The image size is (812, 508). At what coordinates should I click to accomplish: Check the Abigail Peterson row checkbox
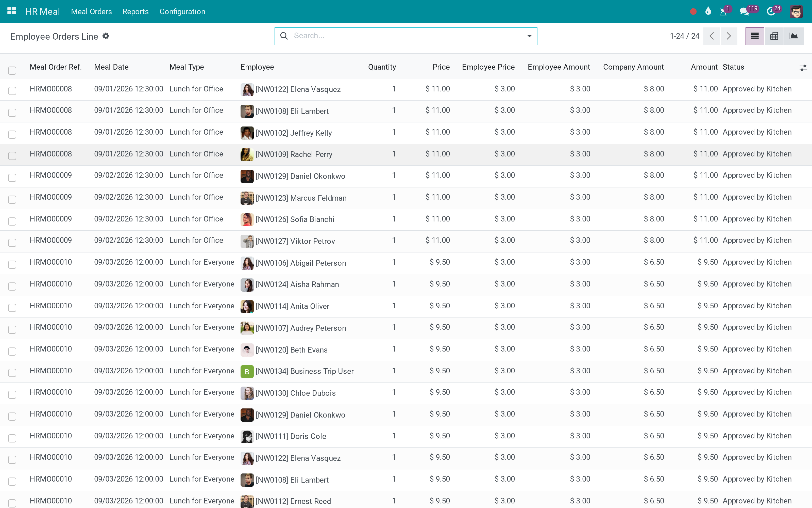tap(12, 264)
